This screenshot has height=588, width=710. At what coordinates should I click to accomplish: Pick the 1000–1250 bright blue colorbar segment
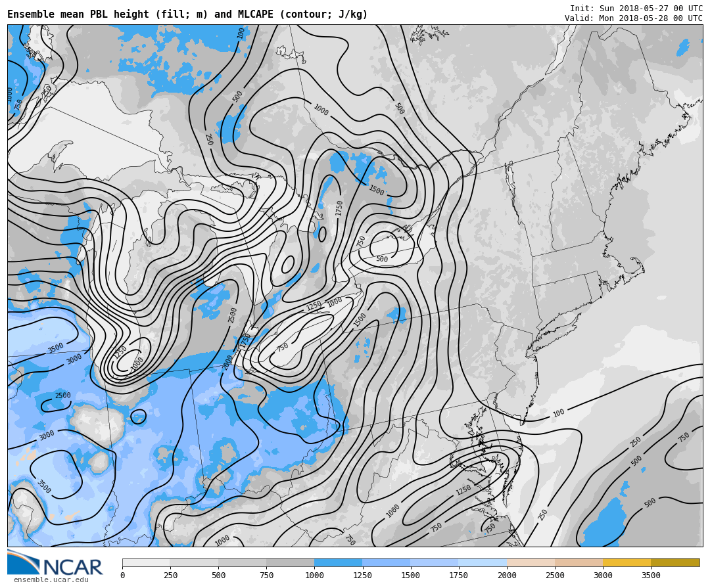click(339, 562)
